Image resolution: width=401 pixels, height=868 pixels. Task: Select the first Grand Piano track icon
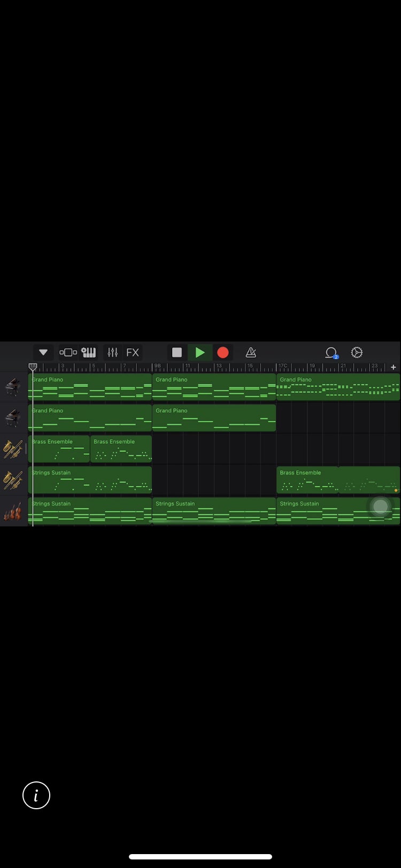[13, 386]
